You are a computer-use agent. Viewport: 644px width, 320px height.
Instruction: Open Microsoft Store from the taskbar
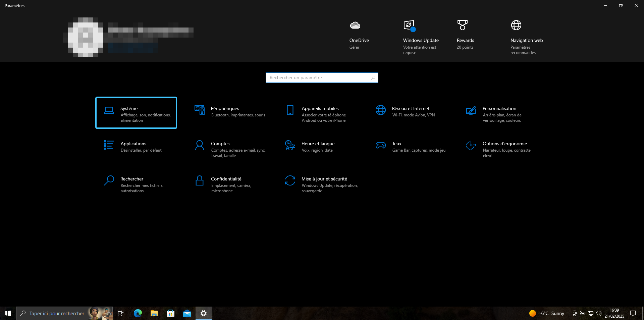[170, 313]
